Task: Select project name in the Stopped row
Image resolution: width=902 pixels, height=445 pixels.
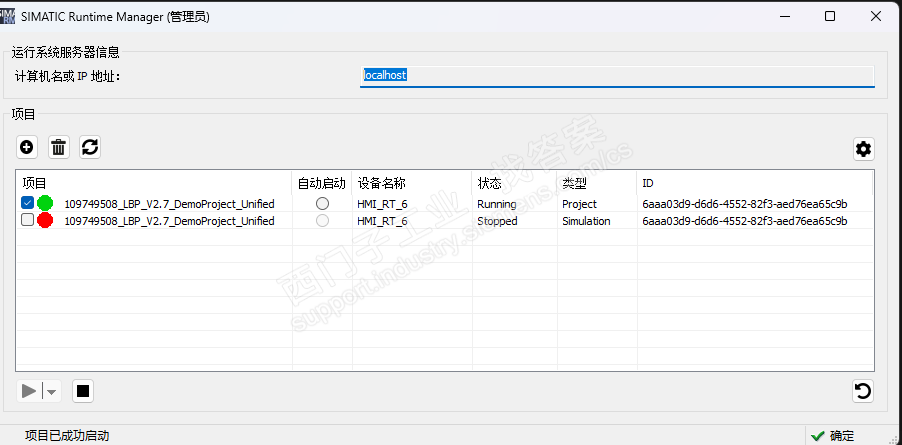Action: pyautogui.click(x=169, y=221)
